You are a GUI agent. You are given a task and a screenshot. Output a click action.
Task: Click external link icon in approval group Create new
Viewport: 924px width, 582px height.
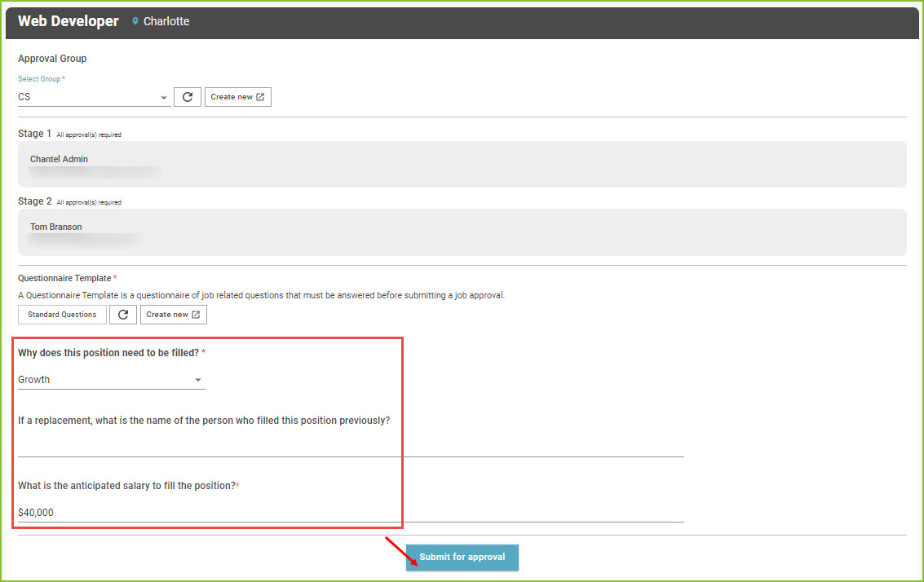tap(260, 97)
